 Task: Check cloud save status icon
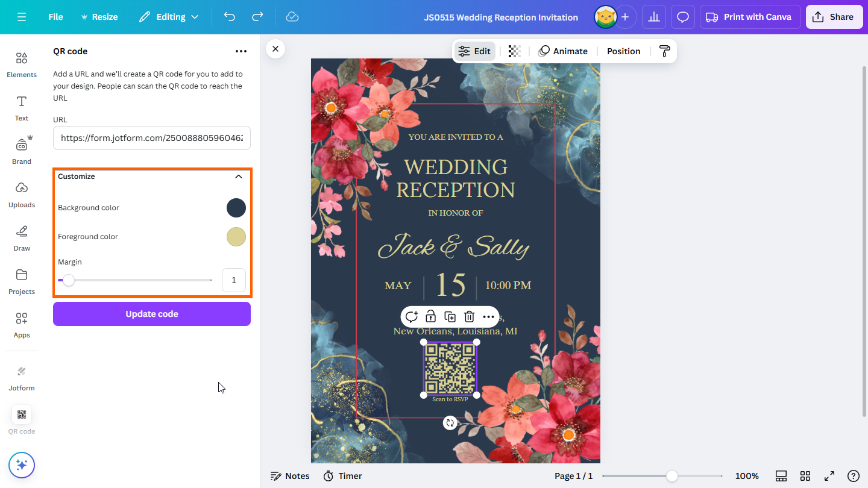pos(292,17)
